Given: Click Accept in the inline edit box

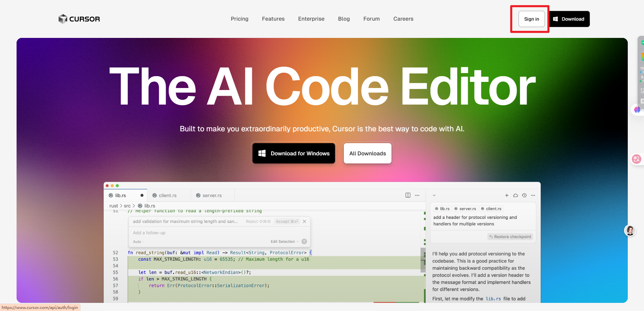Looking at the screenshot, I should click(287, 221).
